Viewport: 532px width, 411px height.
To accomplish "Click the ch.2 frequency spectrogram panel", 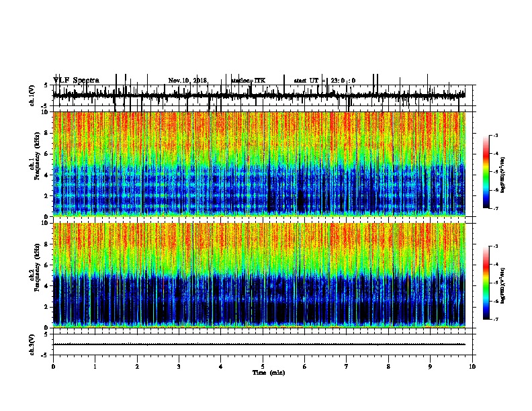I will point(259,275).
